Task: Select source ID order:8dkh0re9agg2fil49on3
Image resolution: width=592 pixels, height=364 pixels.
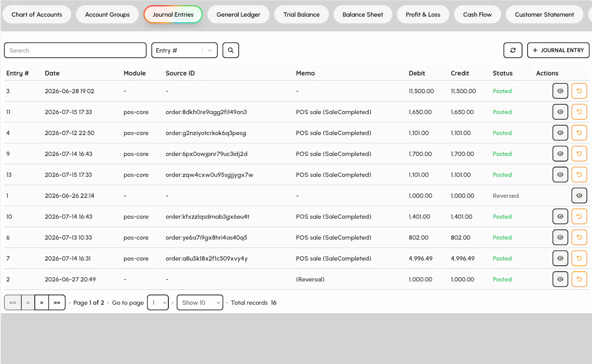Action: (x=206, y=112)
